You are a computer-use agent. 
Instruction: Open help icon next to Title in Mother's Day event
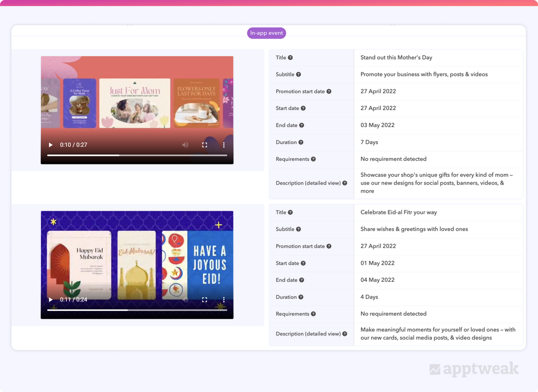pos(291,57)
